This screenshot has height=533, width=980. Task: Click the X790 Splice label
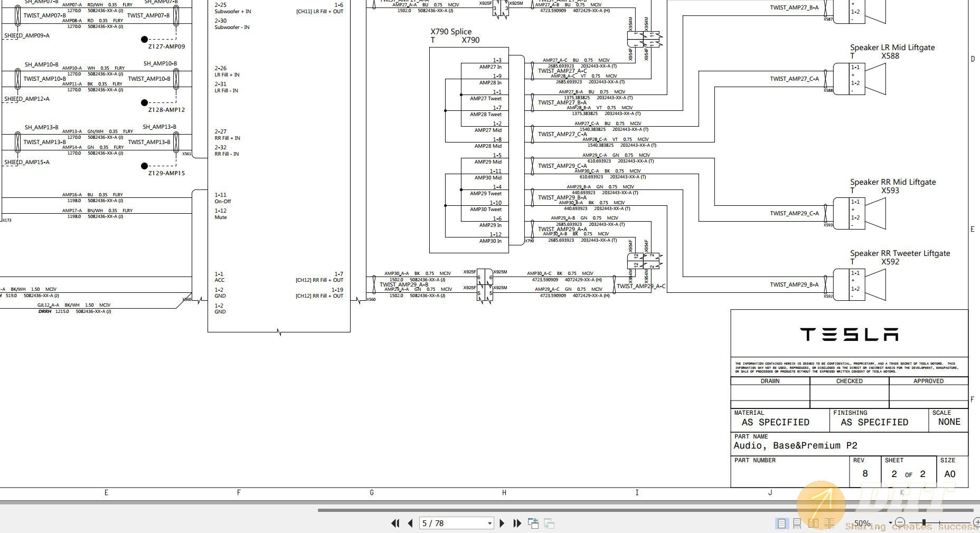pos(451,32)
